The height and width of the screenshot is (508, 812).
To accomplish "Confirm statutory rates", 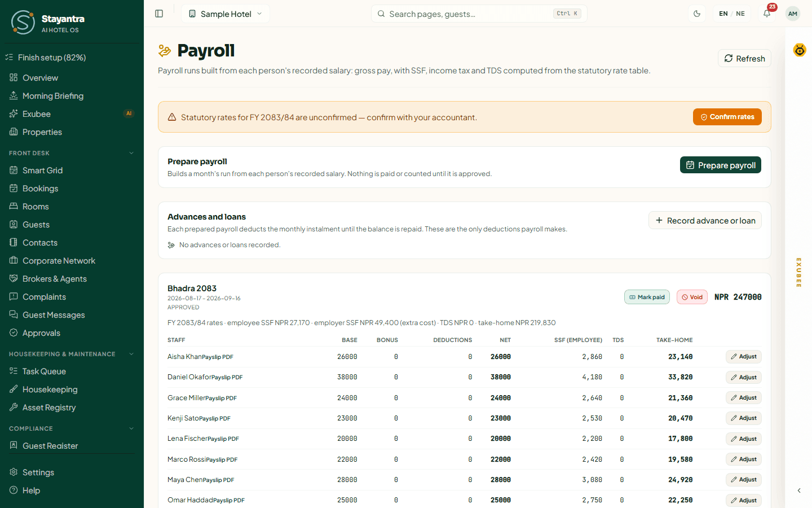I will [x=727, y=117].
